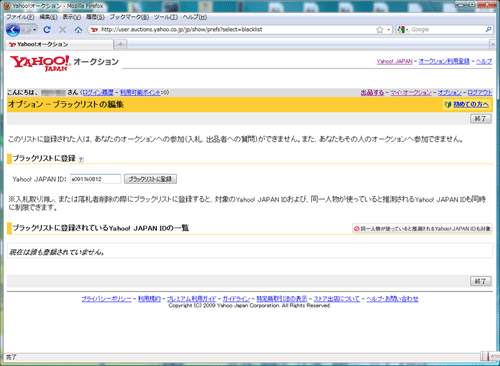The width and height of the screenshot is (500, 366).
Task: Click the forward navigation arrow
Action: [27, 30]
